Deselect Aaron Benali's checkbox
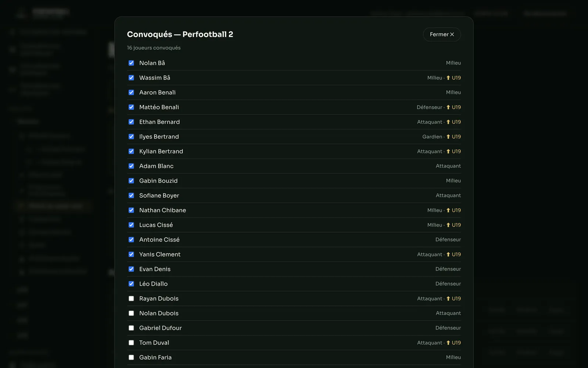 [x=131, y=92]
